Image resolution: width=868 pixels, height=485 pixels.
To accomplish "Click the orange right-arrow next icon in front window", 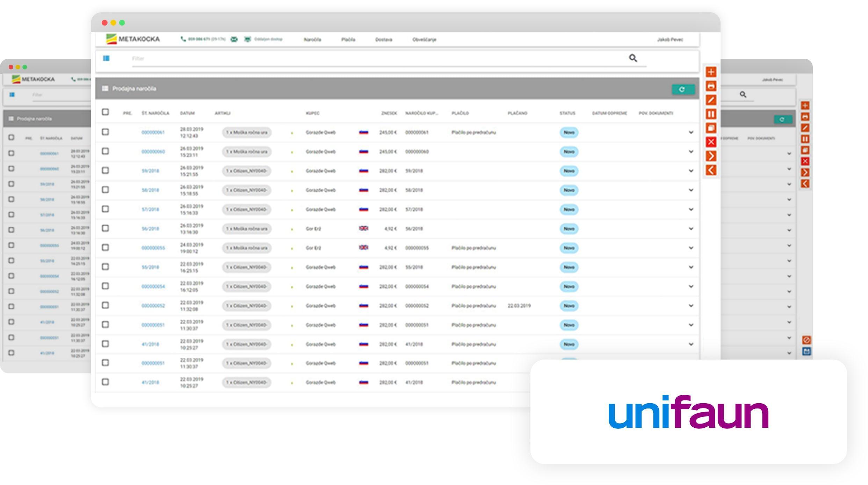I will click(x=711, y=156).
